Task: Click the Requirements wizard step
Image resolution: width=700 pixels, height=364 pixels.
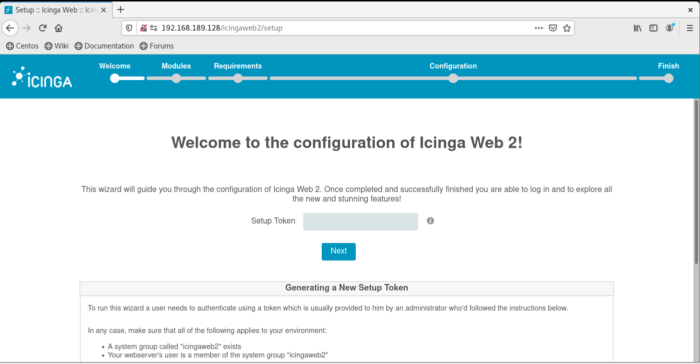Action: coord(238,66)
